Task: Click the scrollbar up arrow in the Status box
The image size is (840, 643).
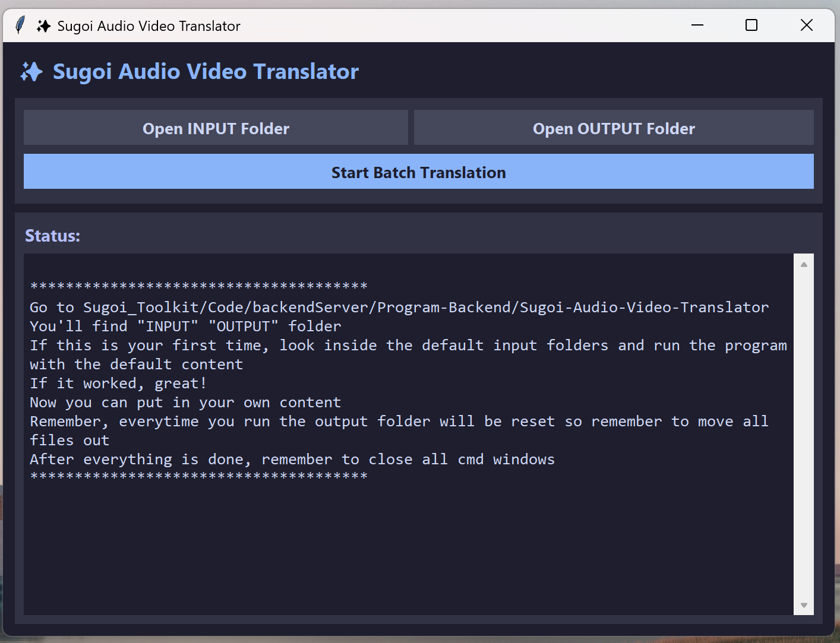Action: 804,265
